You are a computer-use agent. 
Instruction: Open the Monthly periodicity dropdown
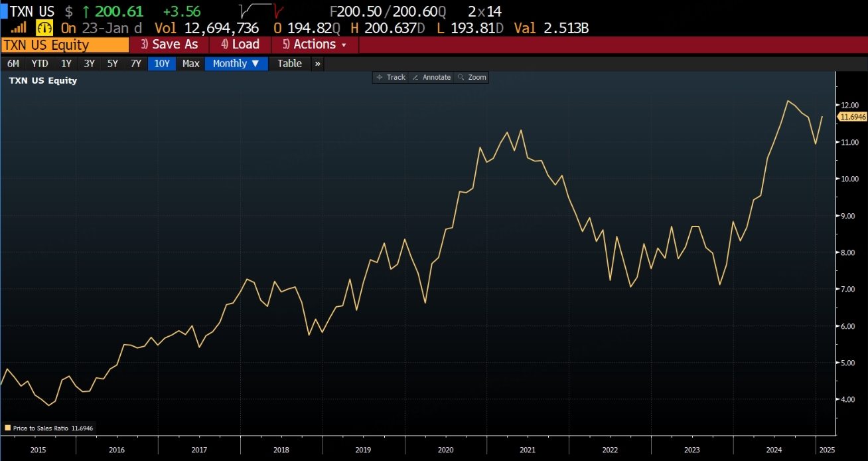coord(237,64)
